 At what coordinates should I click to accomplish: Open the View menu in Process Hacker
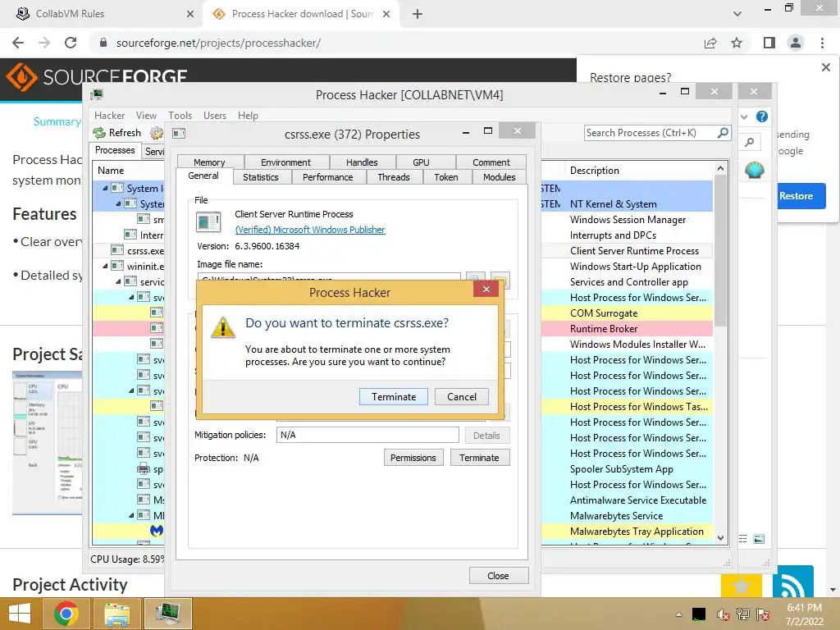pos(146,115)
